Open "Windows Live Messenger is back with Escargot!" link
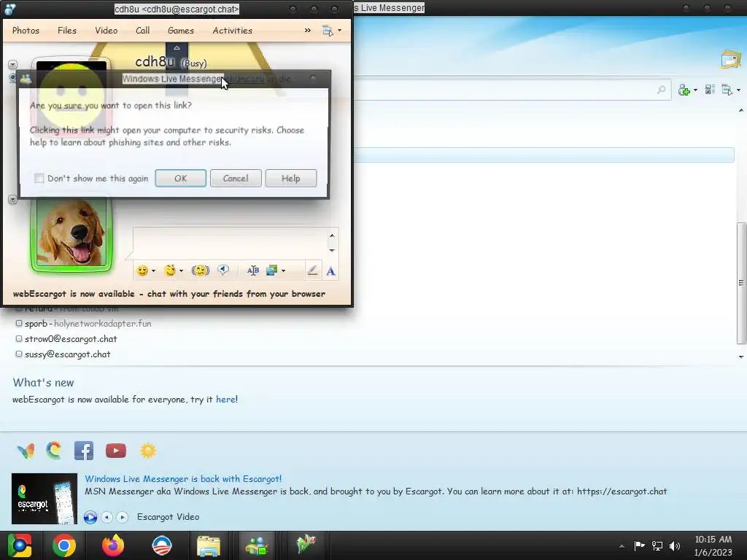The image size is (747, 560). 183,479
